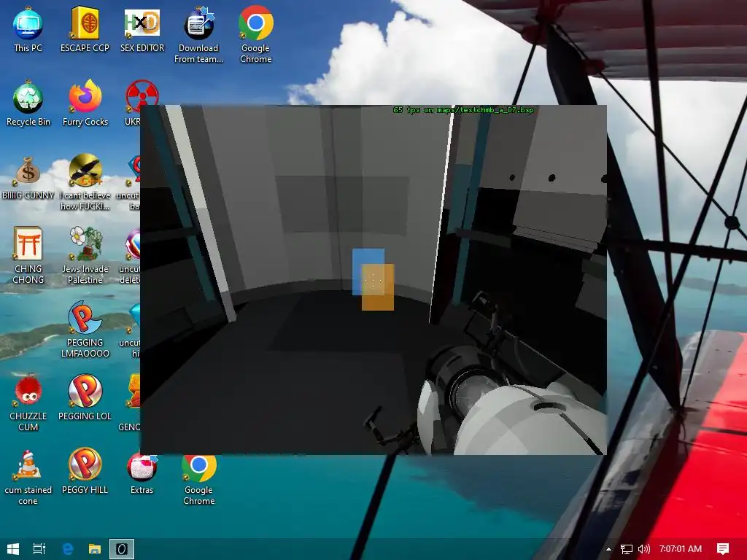The width and height of the screenshot is (747, 560).
Task: Show hidden system tray icons
Action: click(x=608, y=549)
